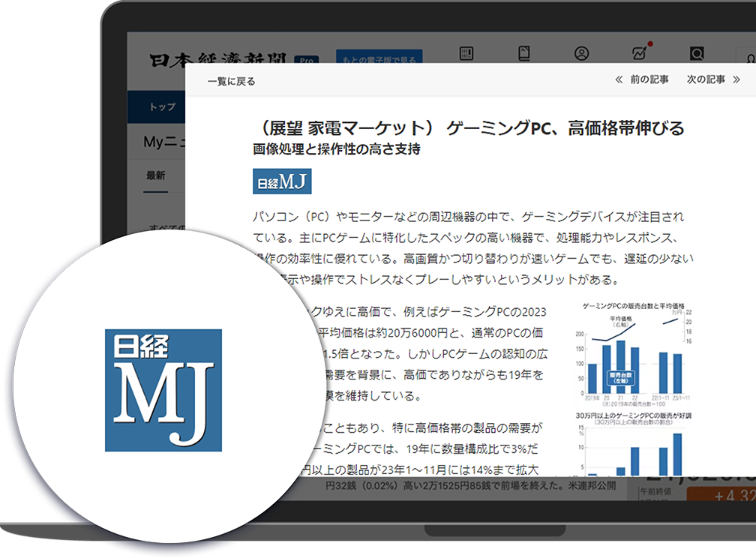Open the document/clipping icon in header
This screenshot has height=558, width=756.
point(524,54)
